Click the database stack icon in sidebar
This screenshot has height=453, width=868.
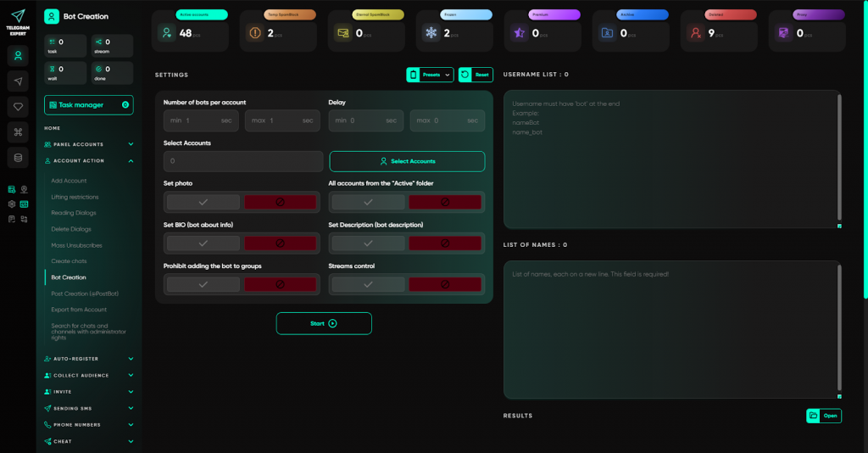pyautogui.click(x=18, y=157)
